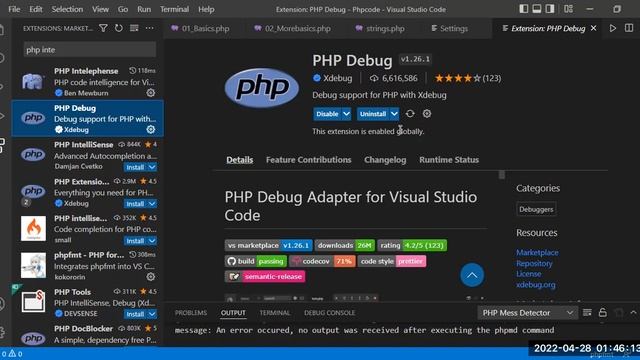The image size is (640, 360).
Task: Expand Install options for PHP Extension Pack
Action: click(x=152, y=204)
